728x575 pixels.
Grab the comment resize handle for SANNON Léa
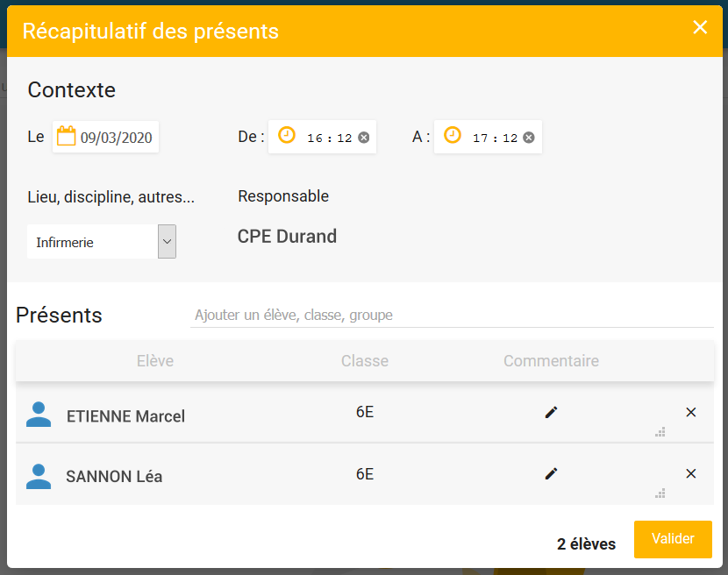point(660,493)
